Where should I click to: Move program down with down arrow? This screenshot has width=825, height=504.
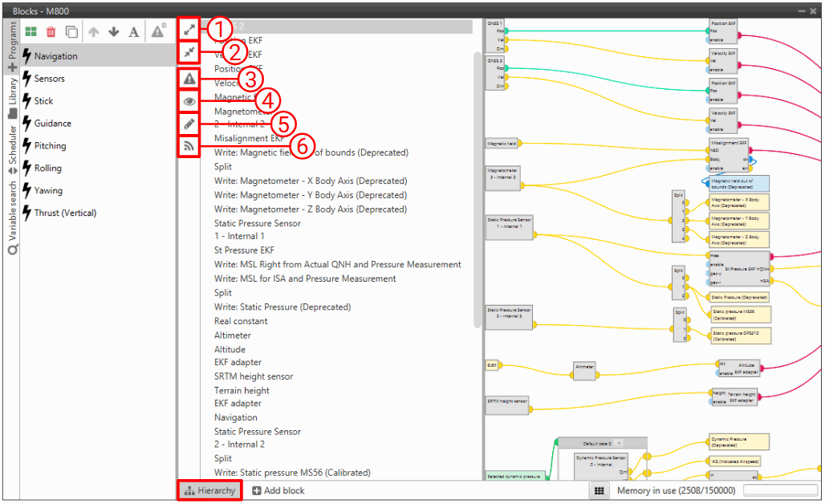(113, 32)
